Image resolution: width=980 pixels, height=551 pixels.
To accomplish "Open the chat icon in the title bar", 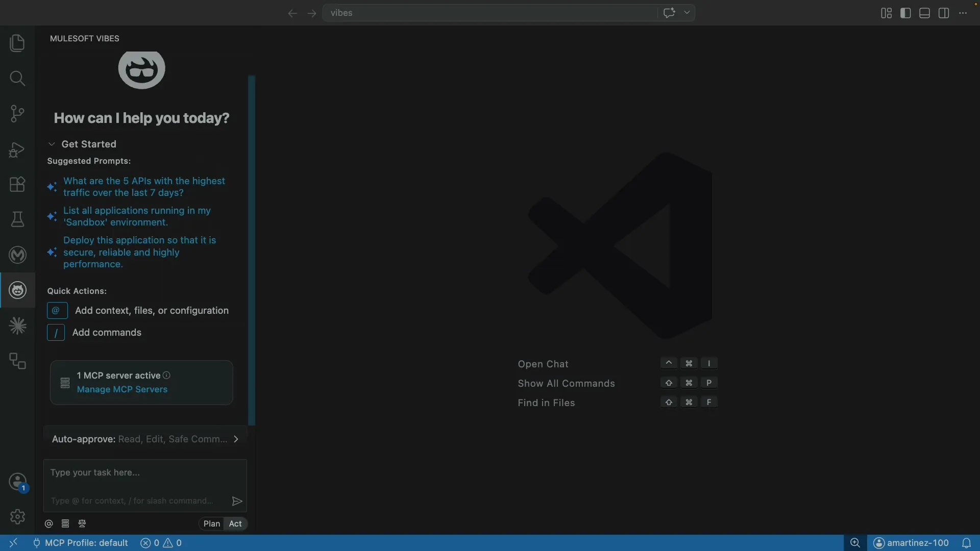I will pyautogui.click(x=669, y=13).
